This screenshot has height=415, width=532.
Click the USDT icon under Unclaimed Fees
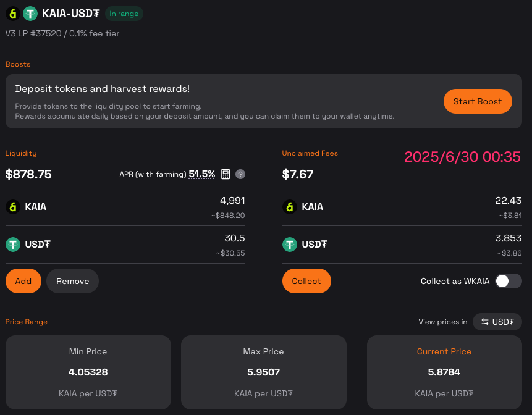(290, 245)
